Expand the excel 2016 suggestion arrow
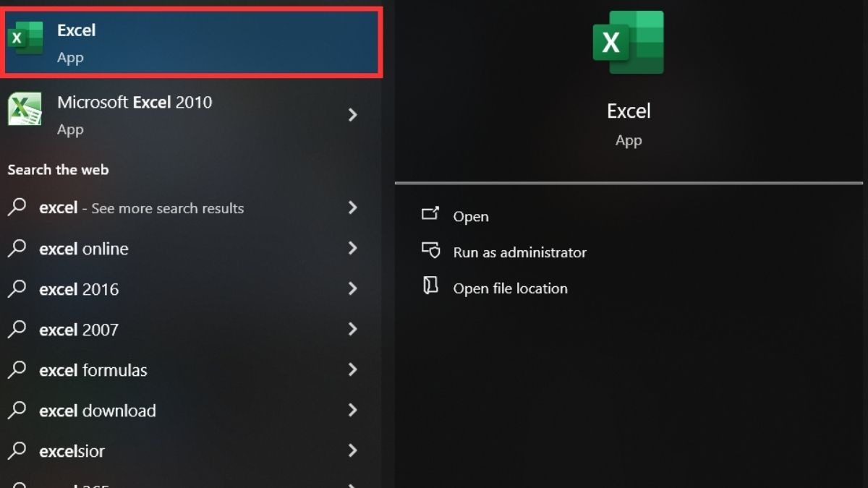This screenshot has width=868, height=488. 353,288
